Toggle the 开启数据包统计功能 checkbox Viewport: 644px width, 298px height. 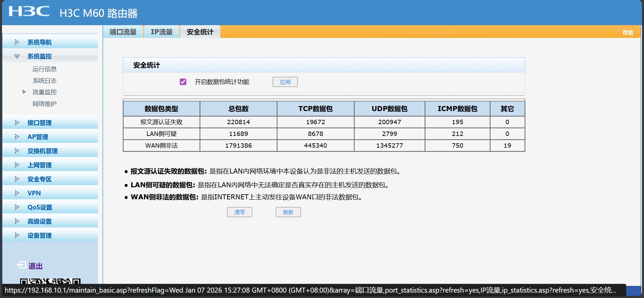coord(183,82)
